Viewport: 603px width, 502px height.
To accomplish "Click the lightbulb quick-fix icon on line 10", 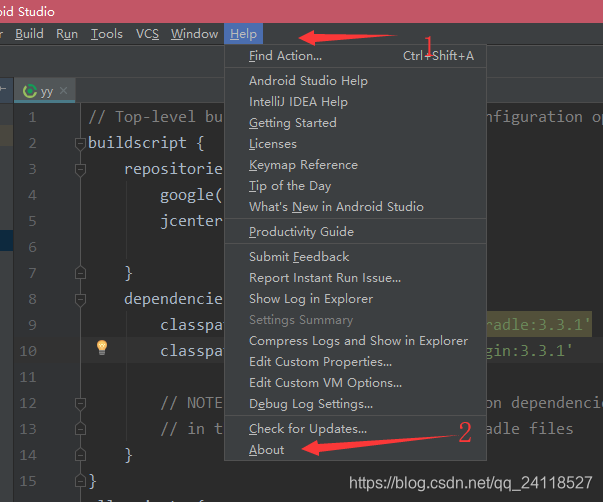I will click(102, 347).
